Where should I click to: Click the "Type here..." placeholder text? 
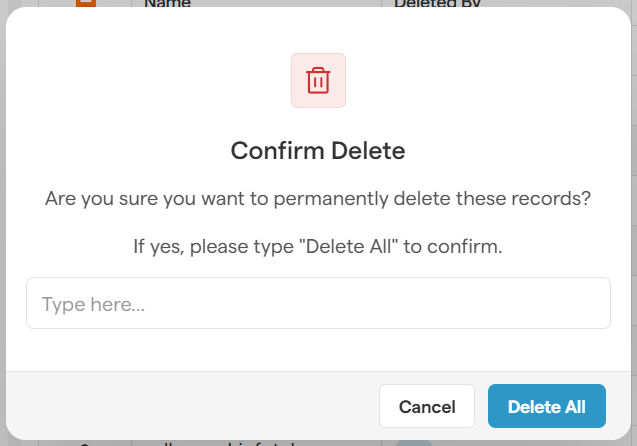tap(93, 304)
